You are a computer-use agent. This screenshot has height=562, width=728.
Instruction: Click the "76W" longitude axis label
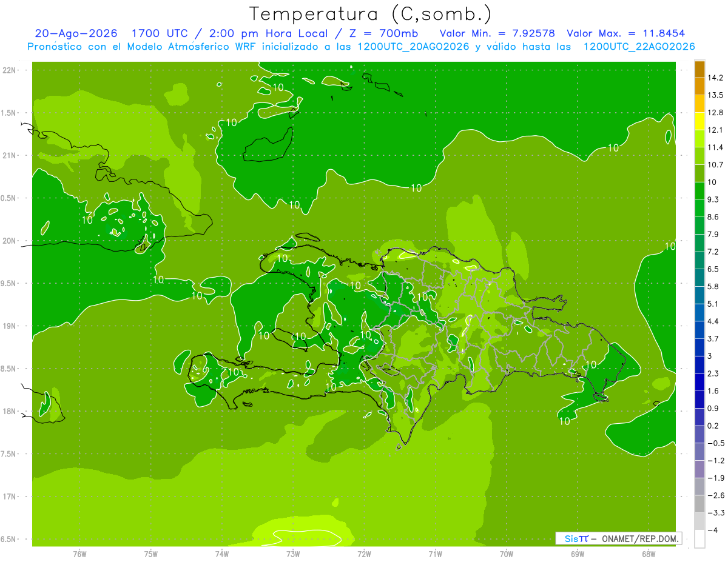79,554
